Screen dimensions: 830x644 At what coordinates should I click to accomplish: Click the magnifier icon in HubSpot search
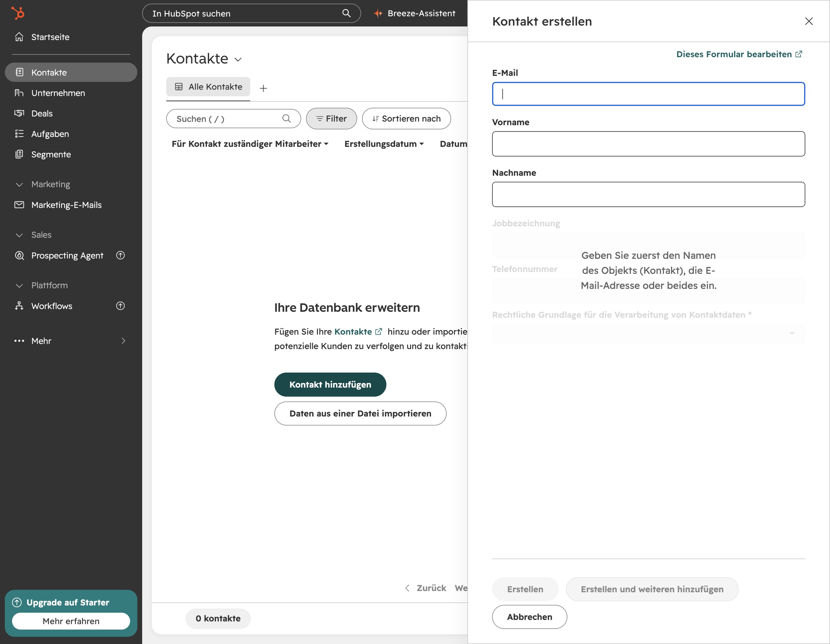pyautogui.click(x=346, y=13)
